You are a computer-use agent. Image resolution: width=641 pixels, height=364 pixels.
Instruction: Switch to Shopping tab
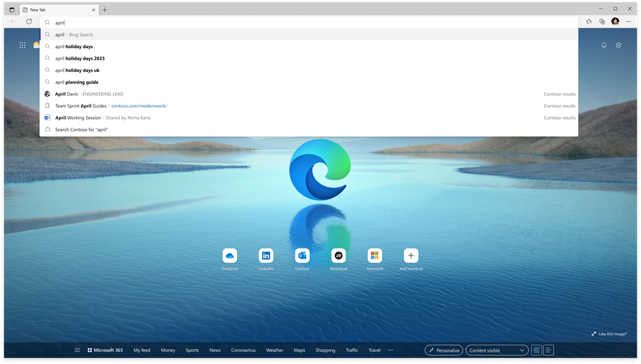(326, 350)
